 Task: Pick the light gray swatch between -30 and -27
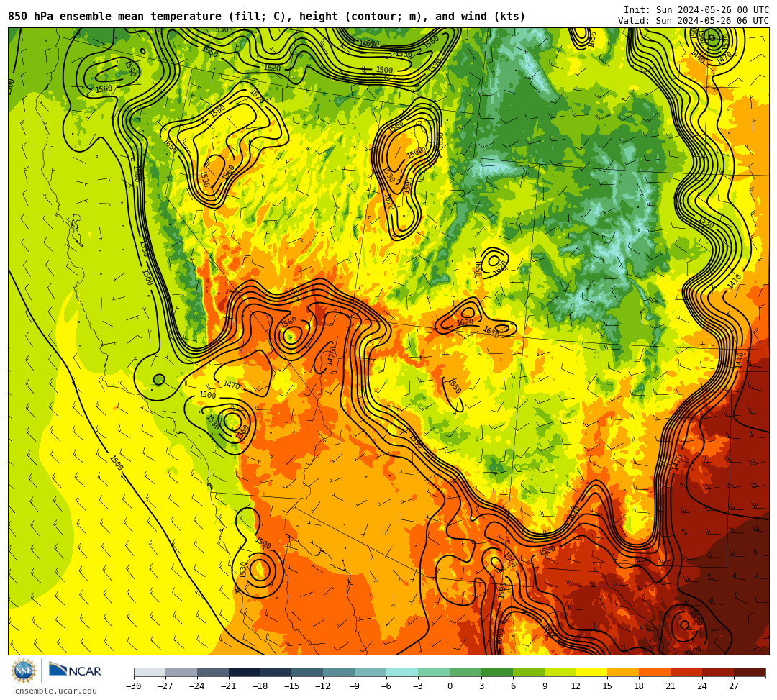click(x=150, y=672)
